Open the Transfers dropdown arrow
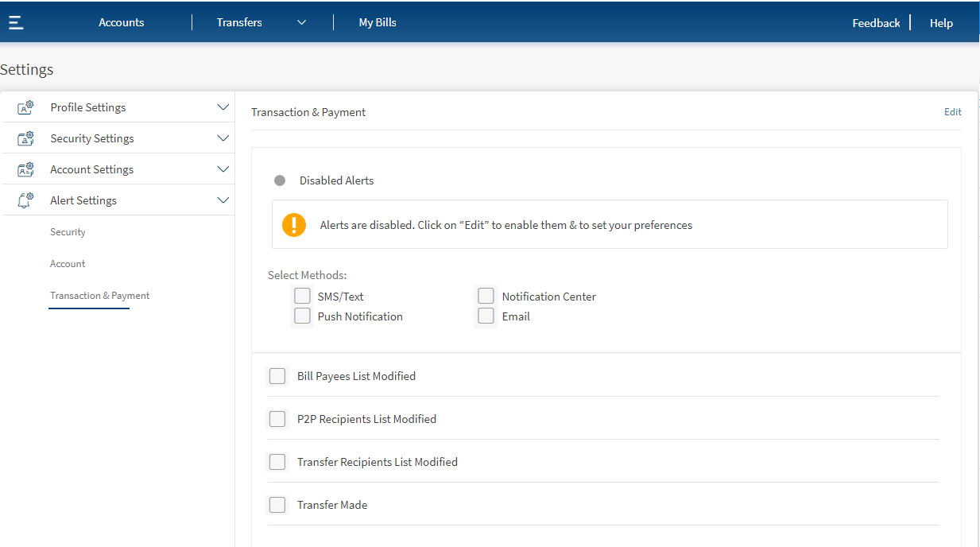This screenshot has height=547, width=980. (301, 22)
